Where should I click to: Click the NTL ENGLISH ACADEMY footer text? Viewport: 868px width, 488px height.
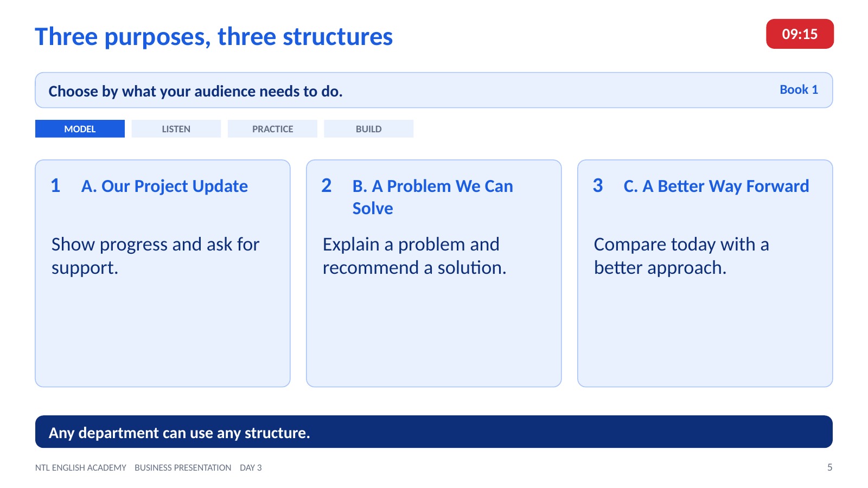(81, 467)
